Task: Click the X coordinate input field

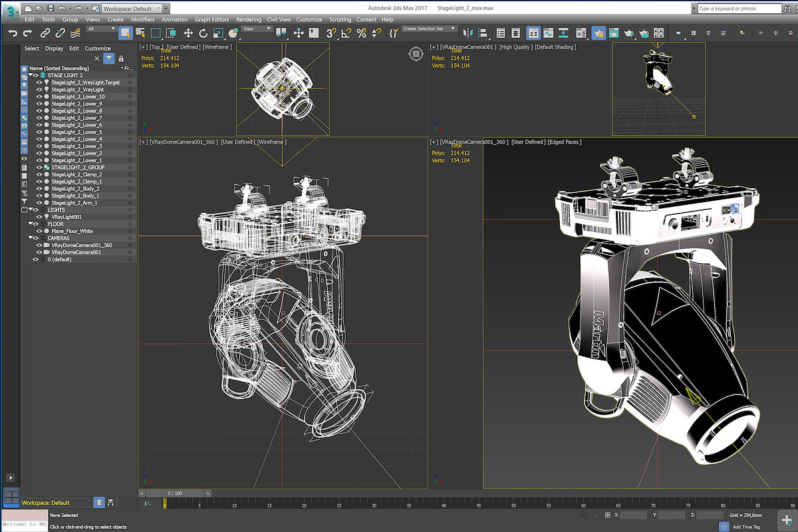Action: point(634,515)
